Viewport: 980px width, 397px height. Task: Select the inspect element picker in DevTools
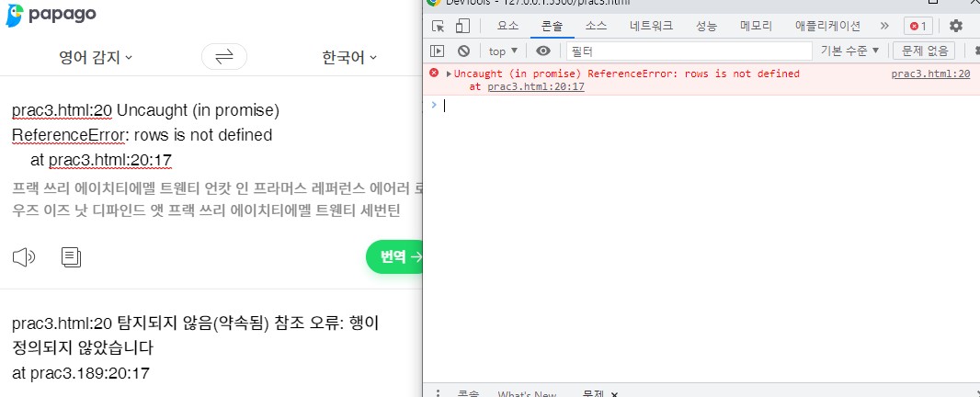(x=439, y=27)
